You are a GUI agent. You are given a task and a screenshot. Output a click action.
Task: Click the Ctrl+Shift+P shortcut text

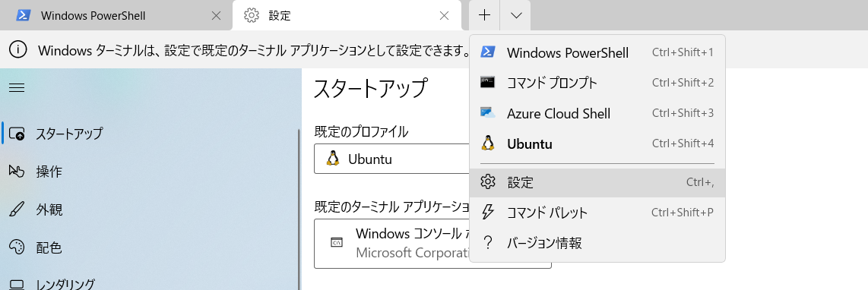[x=683, y=213]
